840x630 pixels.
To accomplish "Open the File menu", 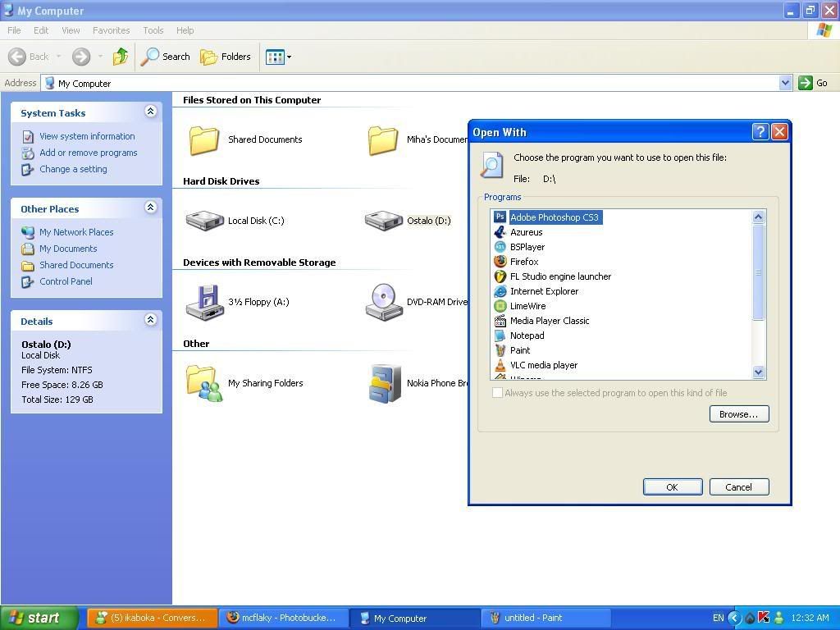I will click(x=15, y=30).
